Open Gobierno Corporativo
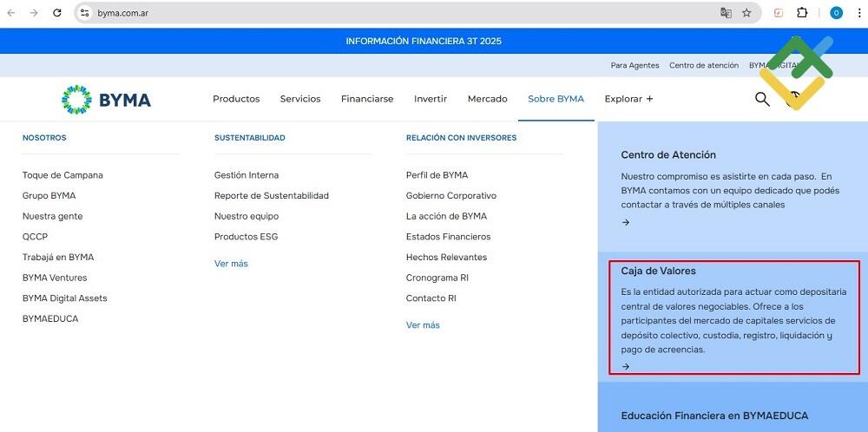This screenshot has height=432, width=868. pyautogui.click(x=451, y=196)
